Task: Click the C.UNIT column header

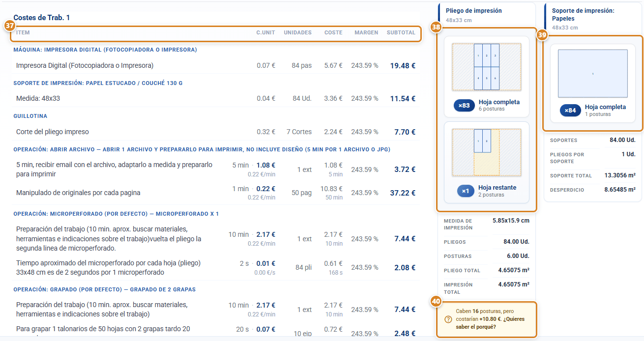Action: point(266,33)
